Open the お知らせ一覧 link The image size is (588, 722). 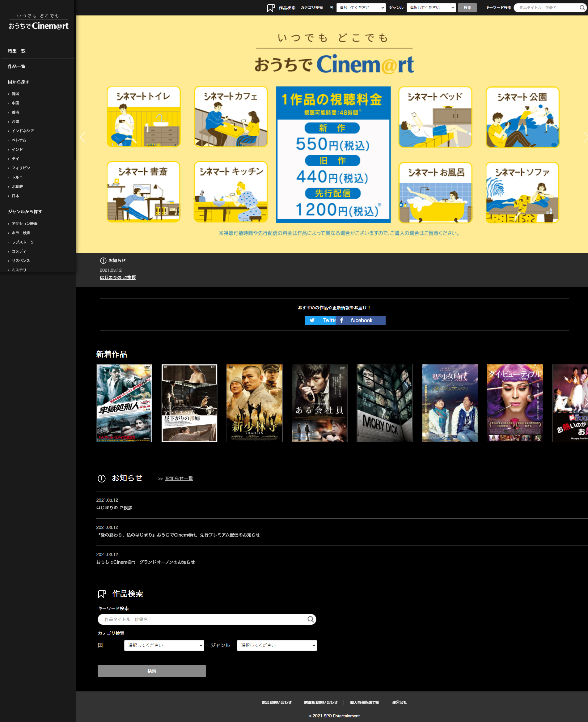coord(179,478)
